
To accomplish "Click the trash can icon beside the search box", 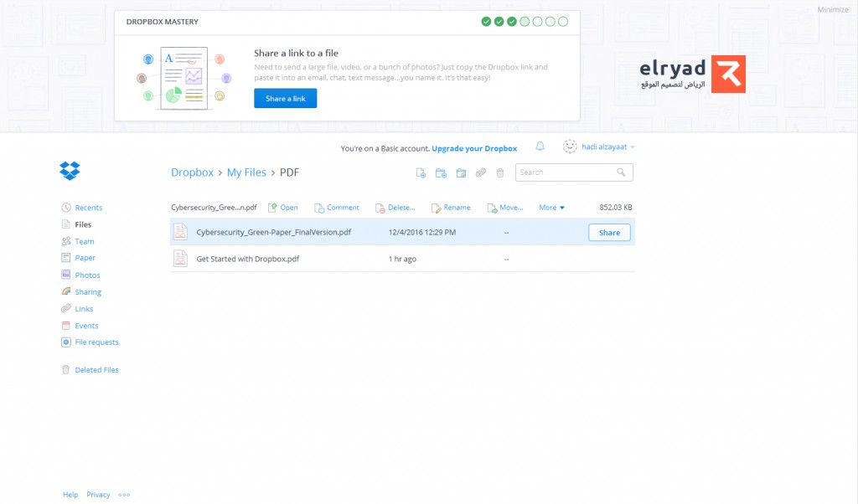I will [x=500, y=173].
